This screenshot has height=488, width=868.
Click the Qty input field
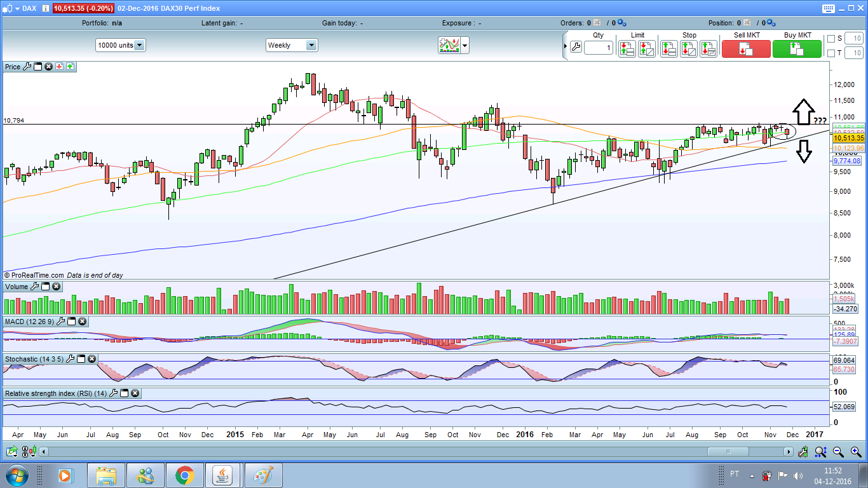(x=599, y=48)
